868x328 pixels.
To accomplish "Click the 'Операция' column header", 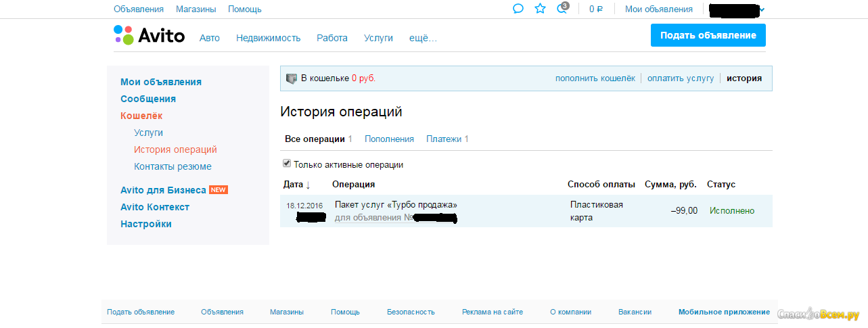I will pos(353,184).
